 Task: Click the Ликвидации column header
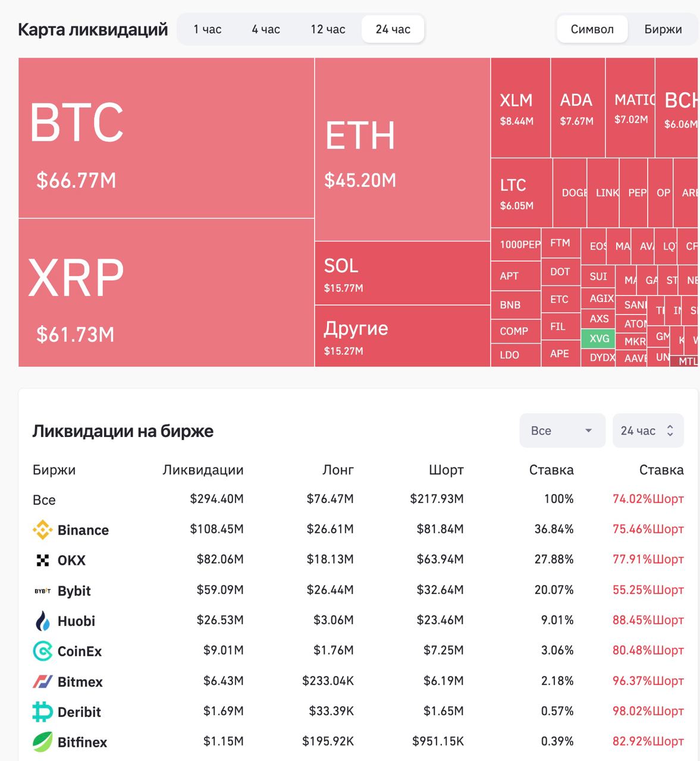click(203, 470)
